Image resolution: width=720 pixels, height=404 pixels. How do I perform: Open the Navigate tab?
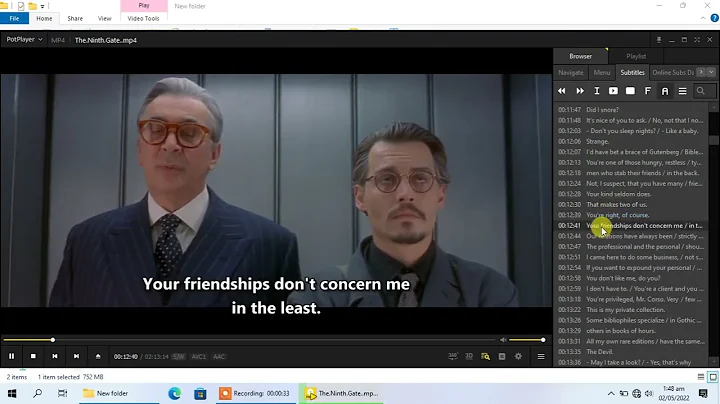click(571, 73)
